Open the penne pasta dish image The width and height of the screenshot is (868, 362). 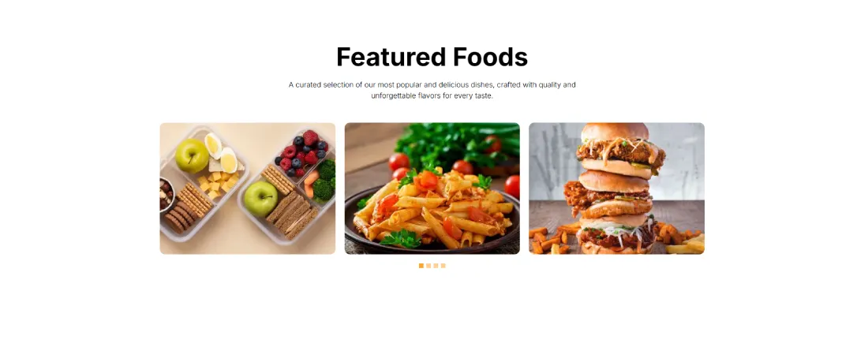432,188
